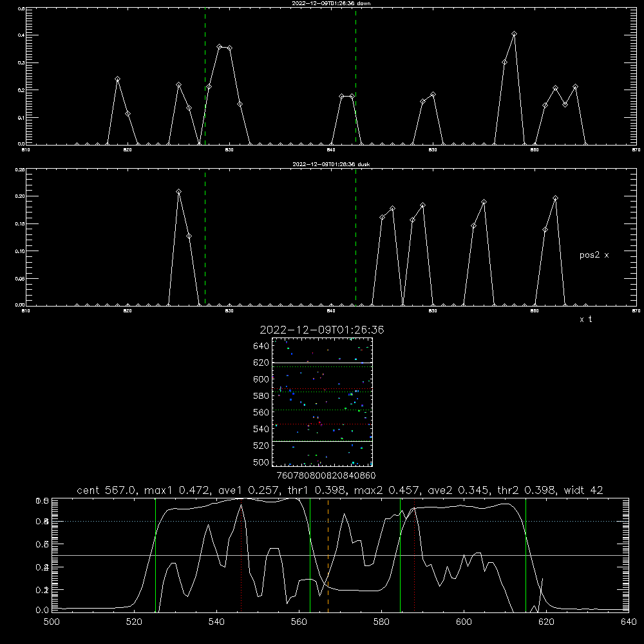Click x-axis label 870 on the dawn plot
Screen dimensions: 644x644
(x=636, y=150)
